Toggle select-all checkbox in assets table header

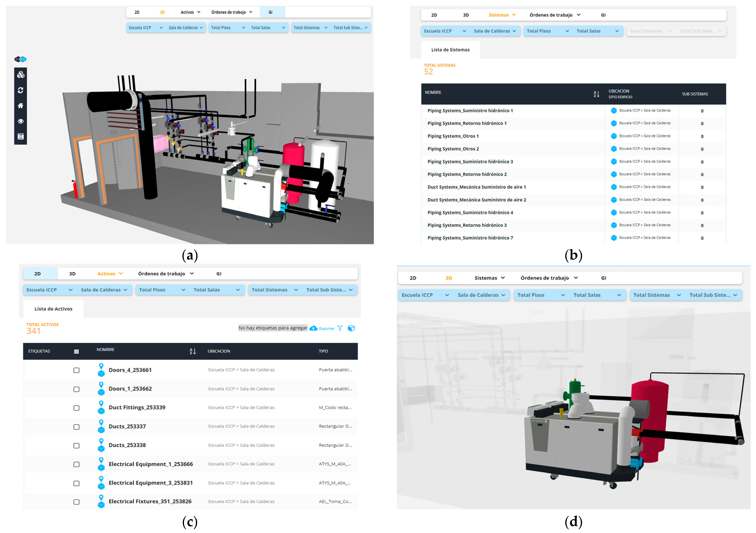[76, 352]
